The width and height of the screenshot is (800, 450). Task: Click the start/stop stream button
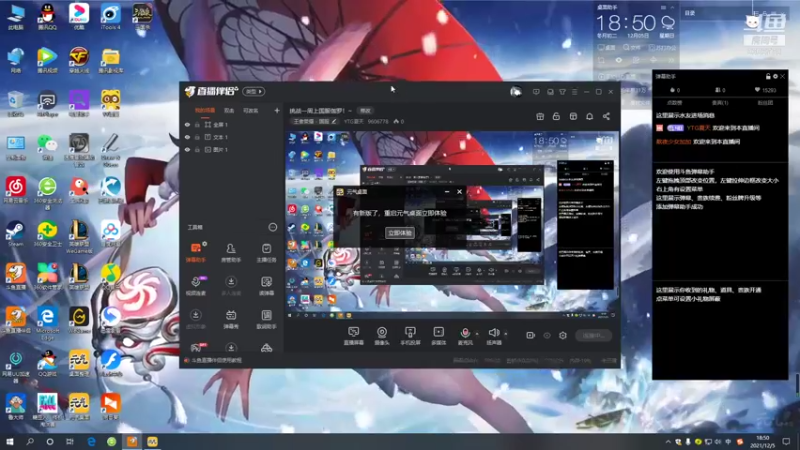pyautogui.click(x=593, y=336)
